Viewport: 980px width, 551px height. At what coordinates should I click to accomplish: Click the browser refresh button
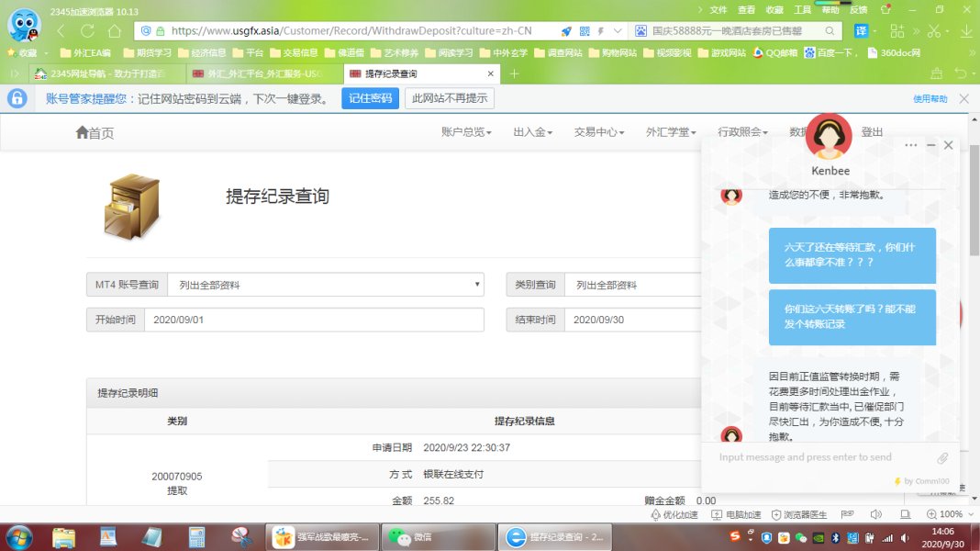[88, 30]
